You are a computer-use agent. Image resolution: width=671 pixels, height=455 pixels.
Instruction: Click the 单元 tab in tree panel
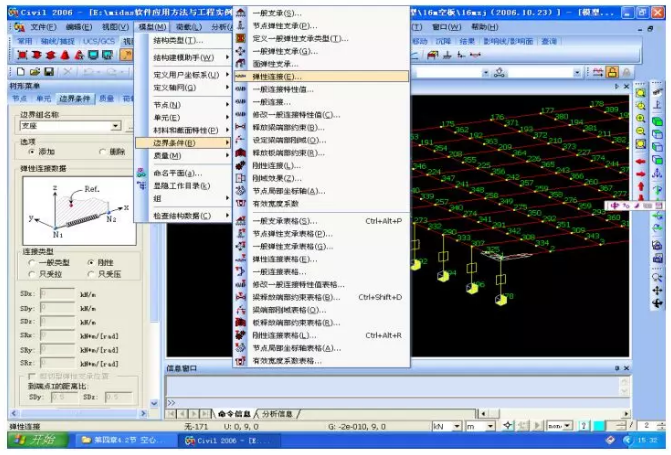click(43, 98)
